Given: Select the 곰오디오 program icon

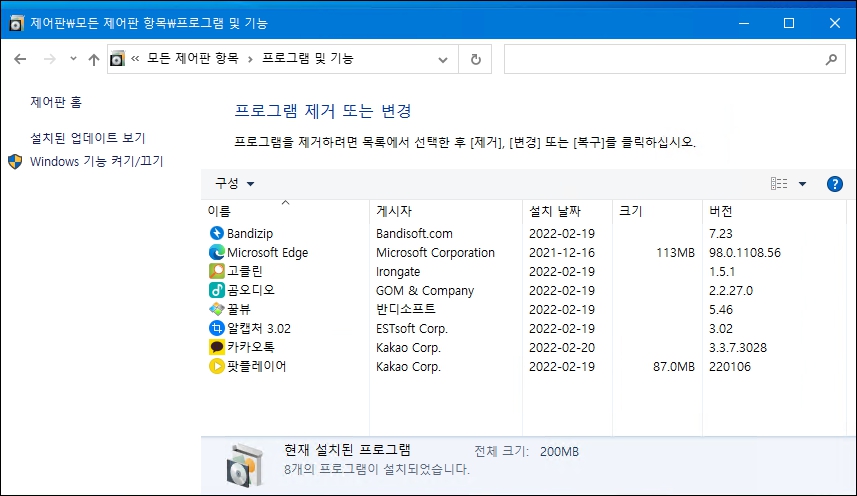Looking at the screenshot, I should (x=216, y=290).
